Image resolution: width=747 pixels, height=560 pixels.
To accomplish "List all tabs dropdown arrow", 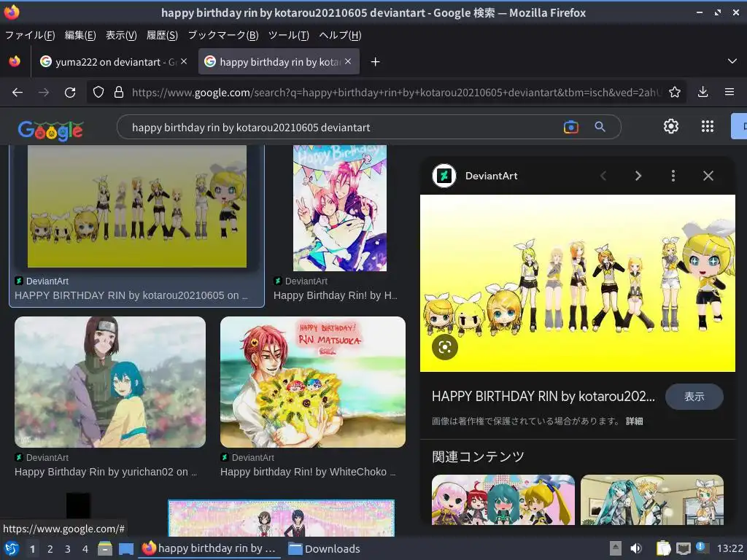I will coord(732,61).
